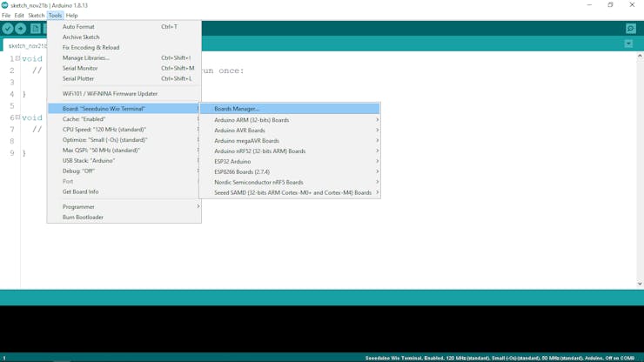Click Get Board Info entry
The height and width of the screenshot is (362, 644).
click(124, 192)
